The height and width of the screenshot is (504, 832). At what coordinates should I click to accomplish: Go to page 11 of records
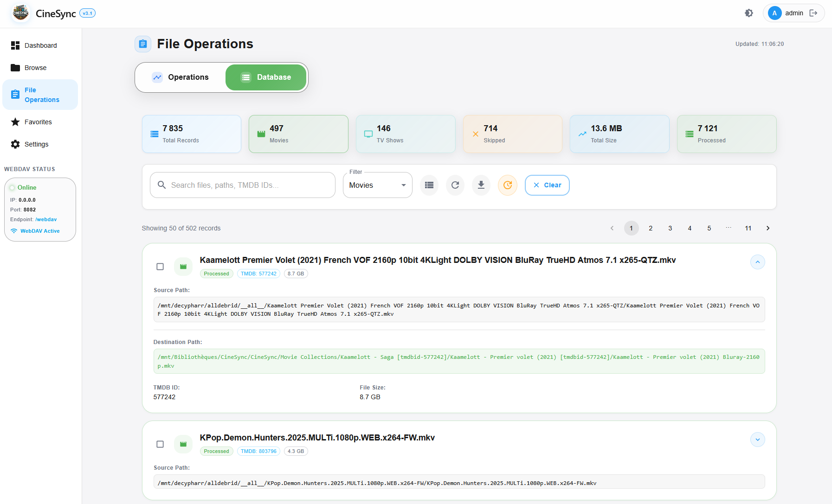(748, 228)
